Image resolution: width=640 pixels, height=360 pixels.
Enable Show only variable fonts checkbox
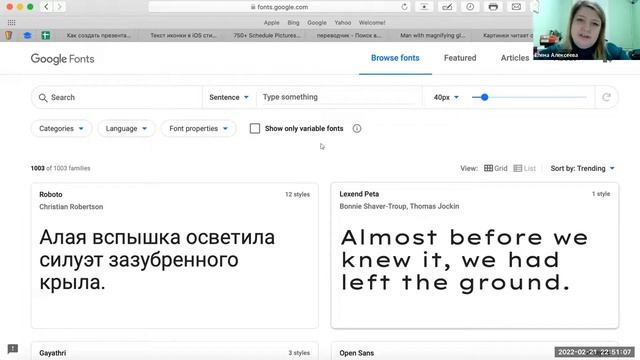point(255,129)
